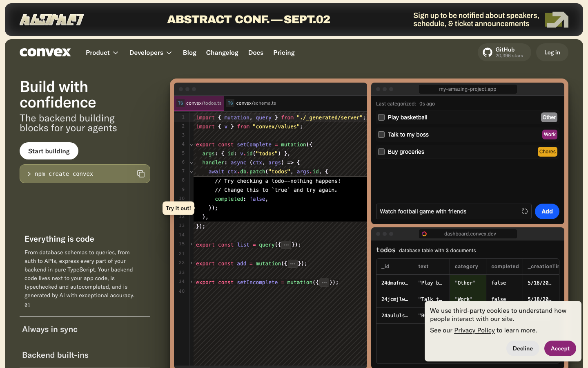588x368 pixels.
Task: Click TS icon on convex/todos.ts tab
Action: point(180,103)
